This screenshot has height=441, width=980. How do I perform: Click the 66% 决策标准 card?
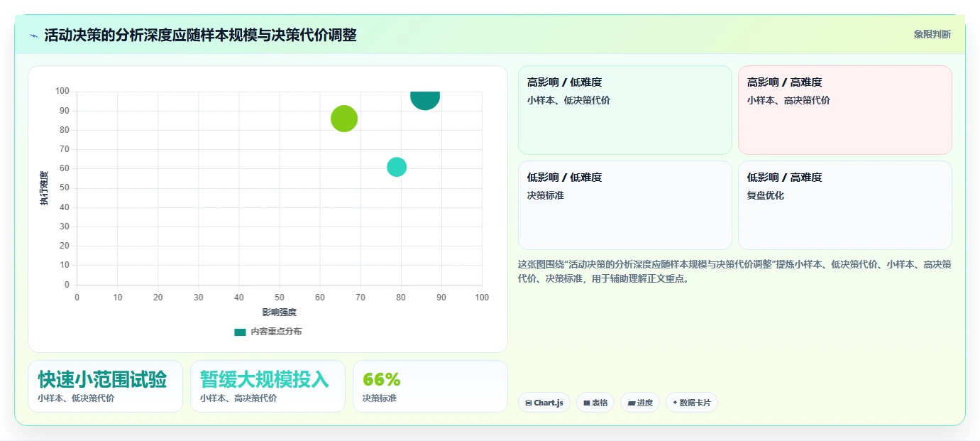click(430, 386)
